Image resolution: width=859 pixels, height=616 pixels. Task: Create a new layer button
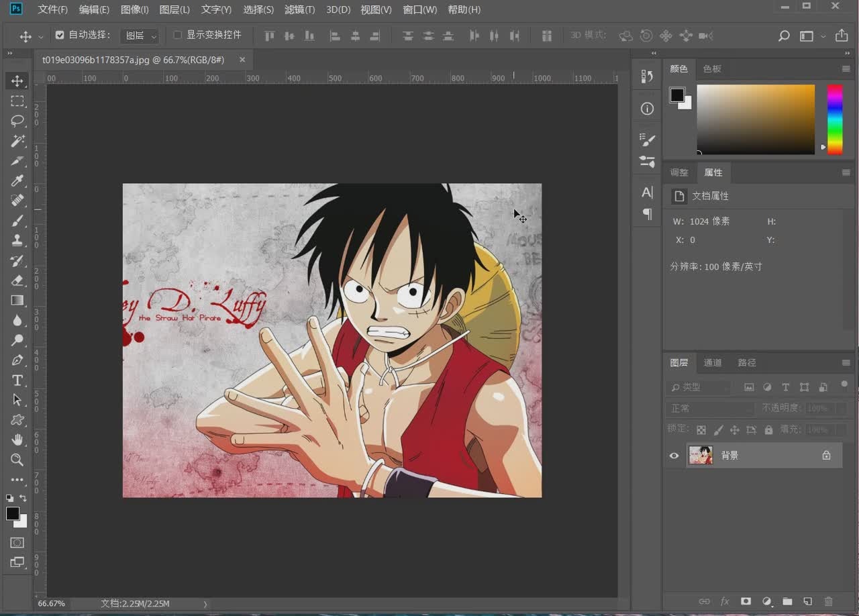(x=808, y=601)
